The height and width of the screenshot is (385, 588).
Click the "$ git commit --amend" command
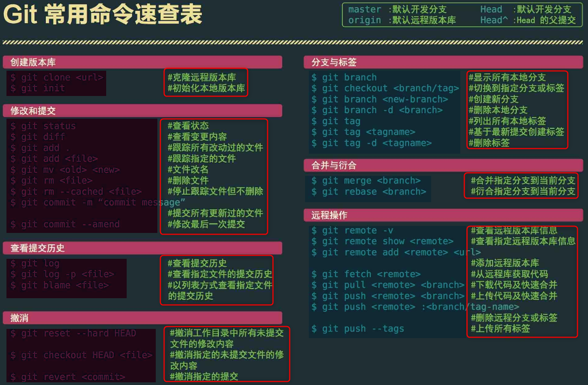(x=65, y=224)
